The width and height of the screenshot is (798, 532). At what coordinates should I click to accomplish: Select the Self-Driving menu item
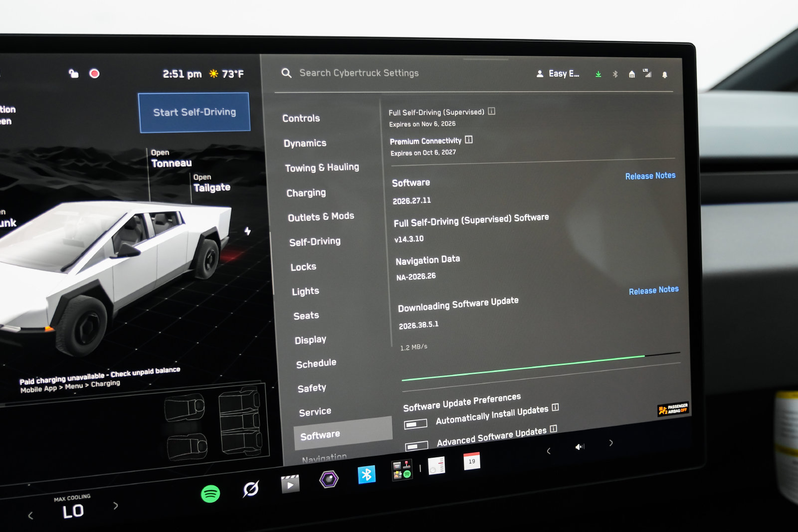click(315, 242)
